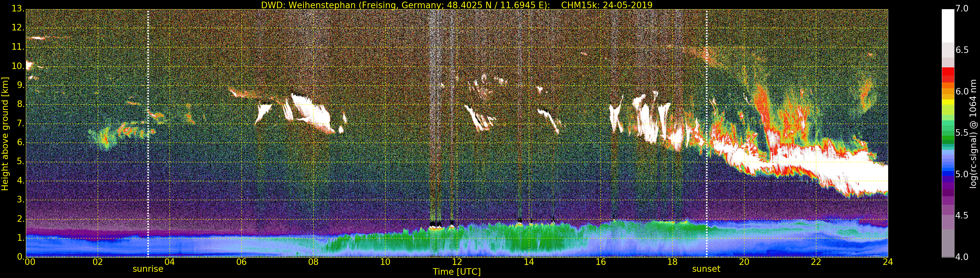
Task: Click the 18 hour tick on the time axis
Action: (673, 262)
